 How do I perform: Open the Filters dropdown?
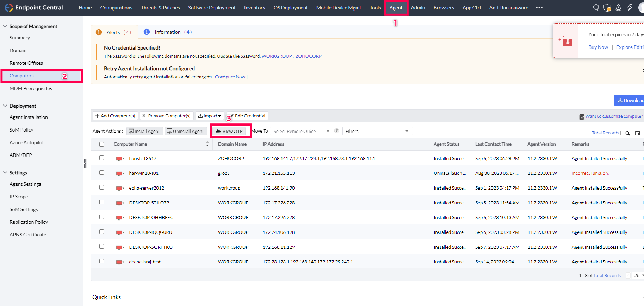click(x=377, y=131)
